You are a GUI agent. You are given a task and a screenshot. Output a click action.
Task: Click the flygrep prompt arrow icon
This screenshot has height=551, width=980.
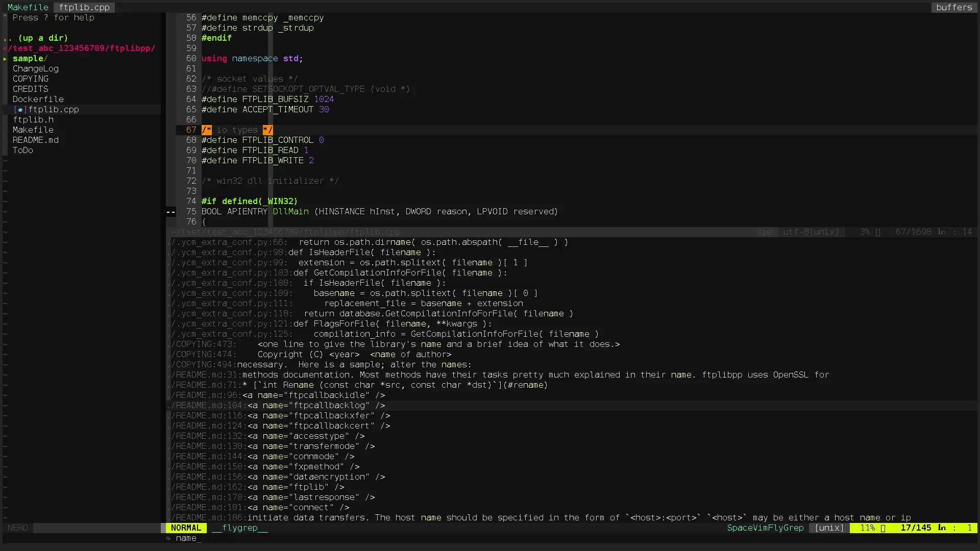click(168, 538)
